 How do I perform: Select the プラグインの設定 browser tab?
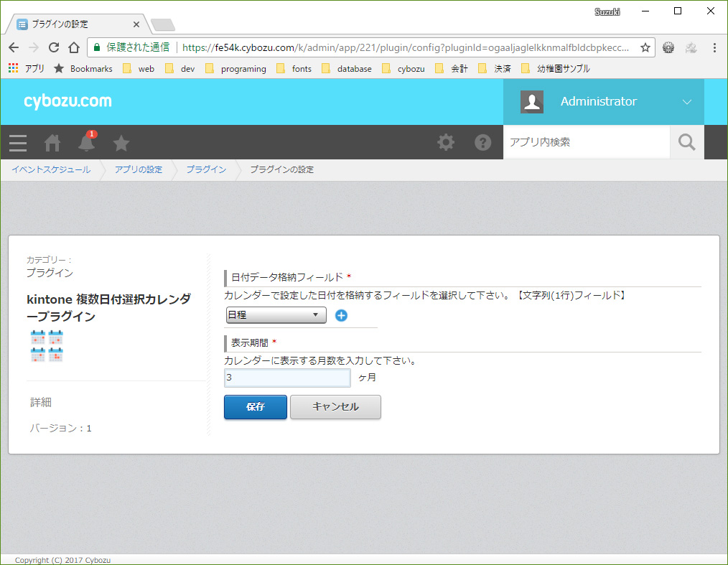tap(77, 24)
